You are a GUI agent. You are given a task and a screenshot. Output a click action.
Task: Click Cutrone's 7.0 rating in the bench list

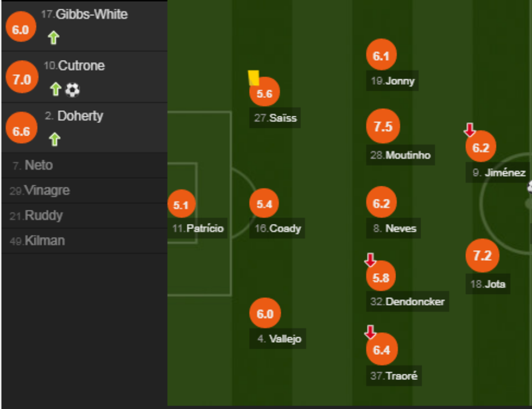click(x=22, y=80)
